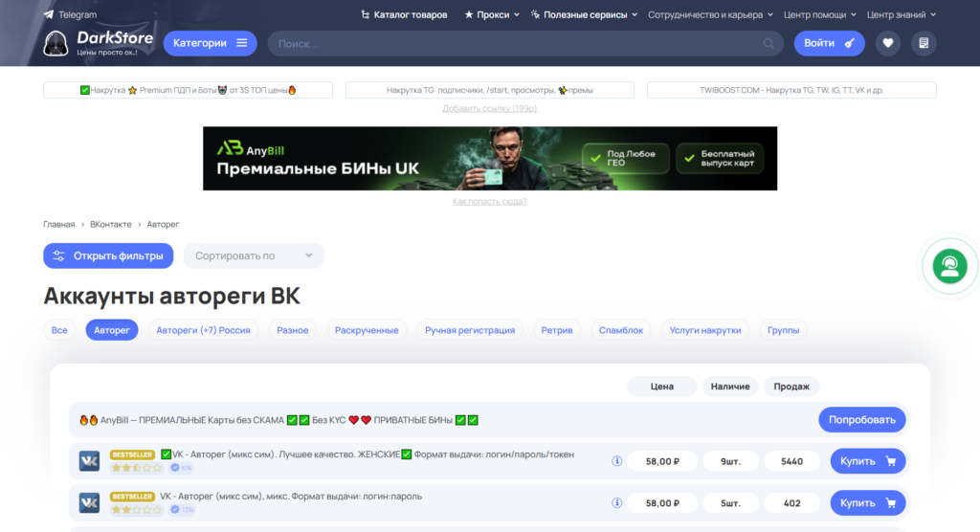The width and height of the screenshot is (980, 532).
Task: Expand the Прокси dropdown
Action: point(492,14)
